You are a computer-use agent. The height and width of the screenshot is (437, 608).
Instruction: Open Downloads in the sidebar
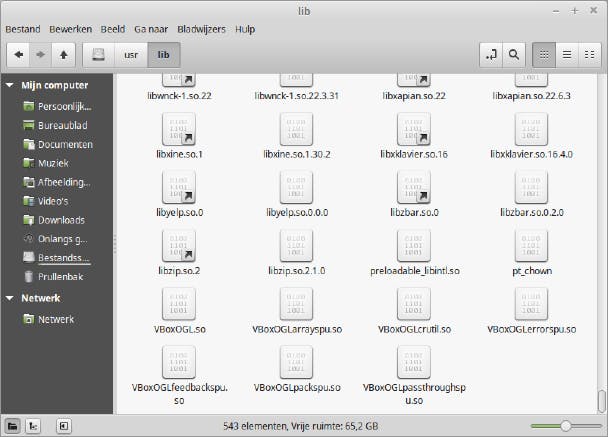[x=54, y=220]
